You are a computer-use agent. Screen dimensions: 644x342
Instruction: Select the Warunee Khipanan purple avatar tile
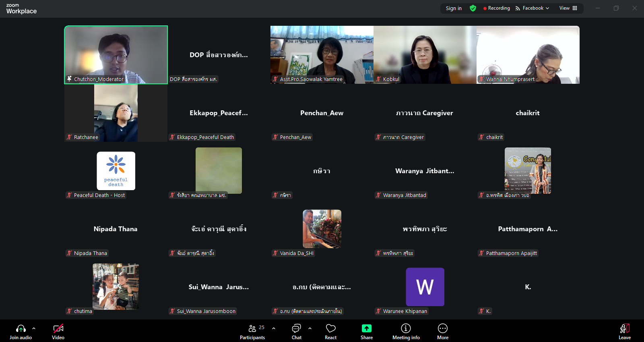[425, 287]
